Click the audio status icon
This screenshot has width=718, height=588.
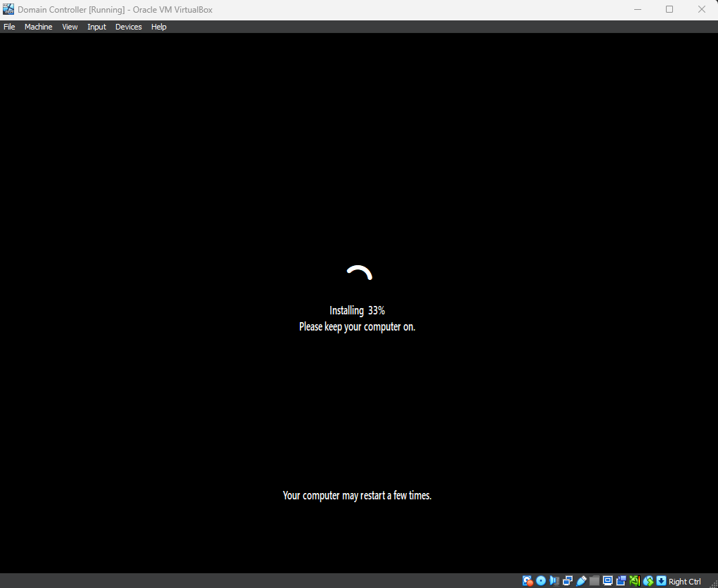tap(554, 581)
